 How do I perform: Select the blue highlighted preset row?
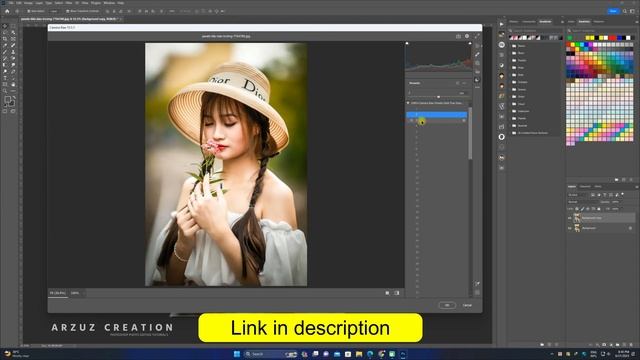[437, 115]
